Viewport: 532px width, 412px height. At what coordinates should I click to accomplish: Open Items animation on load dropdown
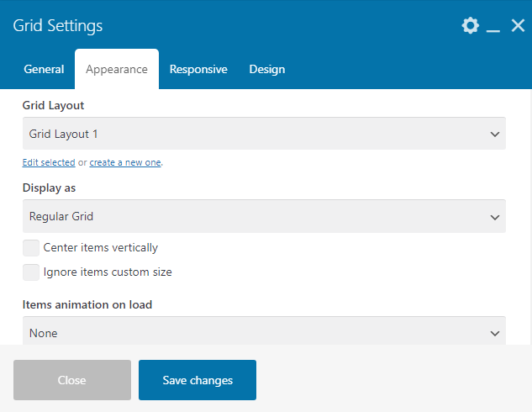[x=264, y=331]
